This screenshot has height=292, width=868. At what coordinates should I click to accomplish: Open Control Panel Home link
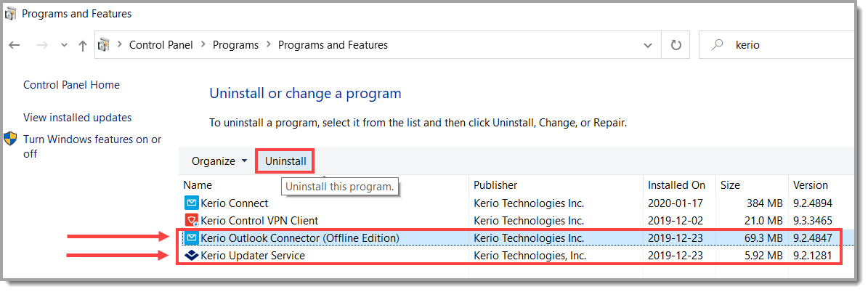tap(71, 85)
